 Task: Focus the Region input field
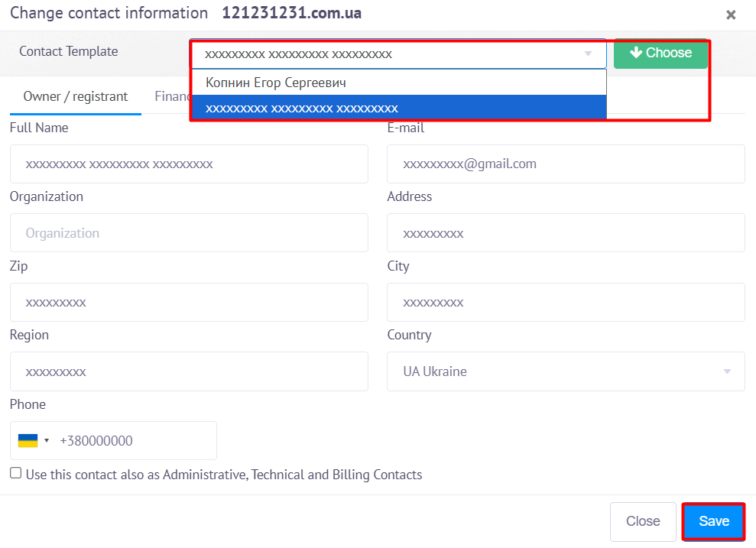189,371
